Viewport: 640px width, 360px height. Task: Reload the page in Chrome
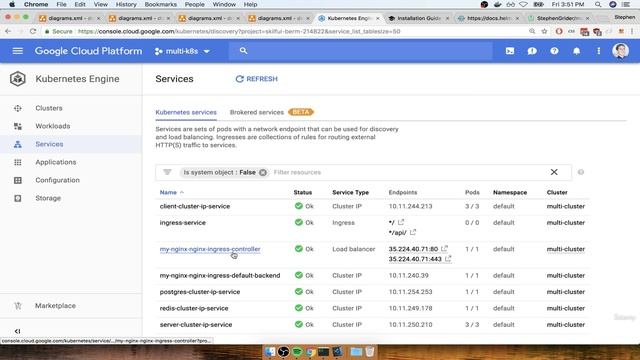tap(33, 31)
